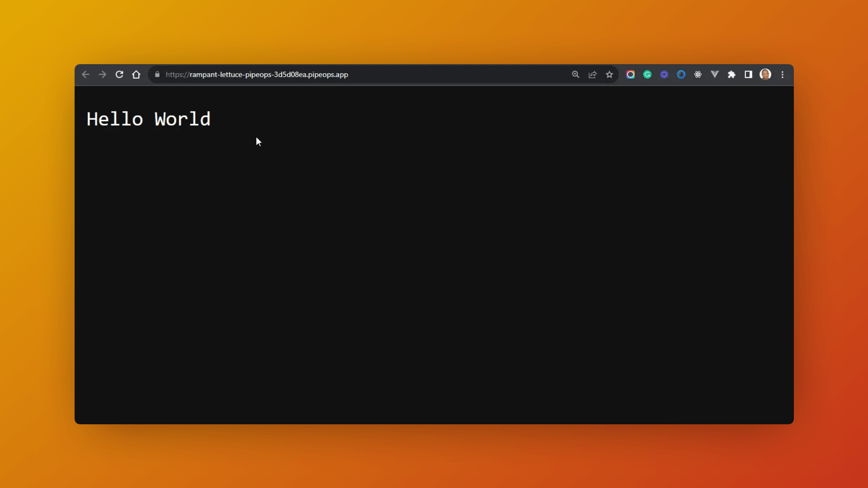Click the page reload button
This screenshot has height=488, width=868.
tap(118, 74)
